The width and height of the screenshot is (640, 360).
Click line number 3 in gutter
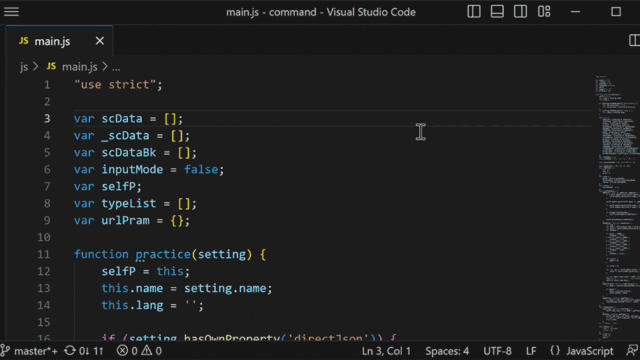[47, 119]
